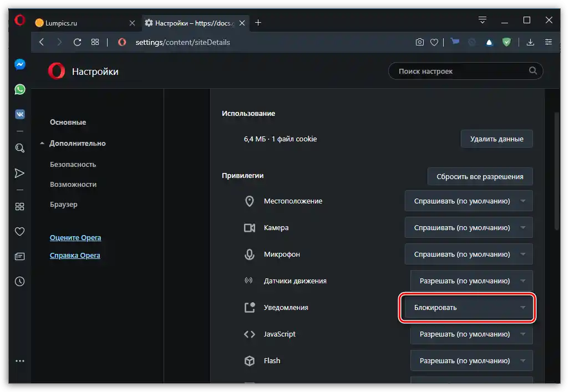Screen dimensions: 569x392
Task: Open the VK sidebar panel
Action: click(x=20, y=114)
